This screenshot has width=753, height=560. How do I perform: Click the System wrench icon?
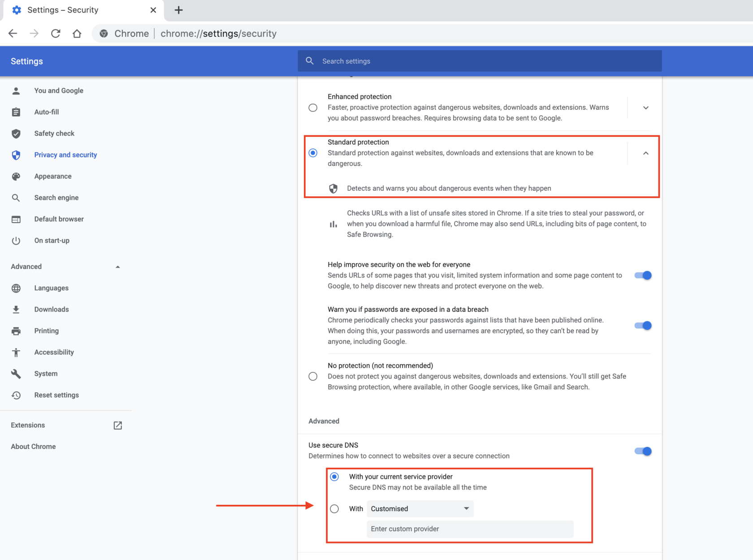pos(16,373)
